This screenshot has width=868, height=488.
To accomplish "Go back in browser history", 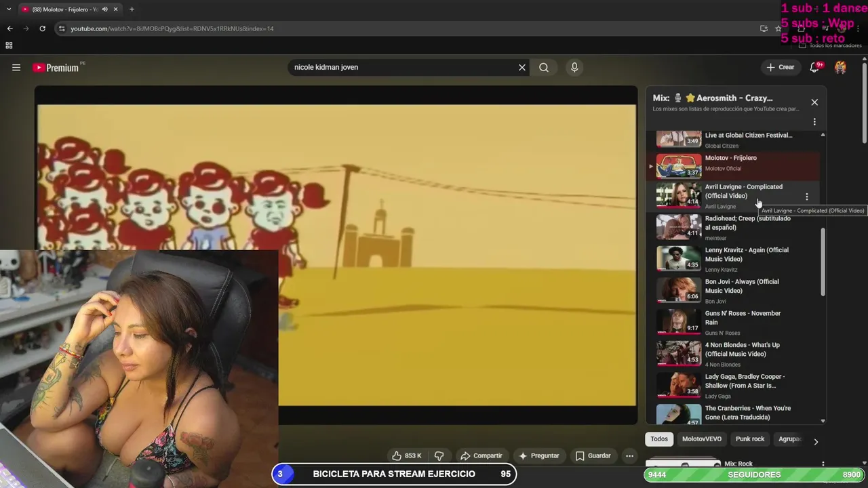I will (9, 28).
